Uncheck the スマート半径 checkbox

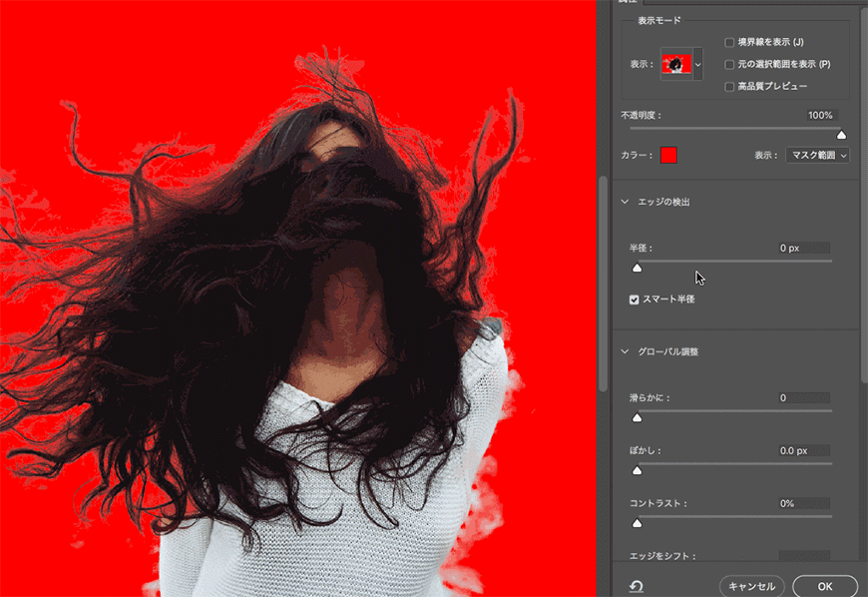[635, 298]
